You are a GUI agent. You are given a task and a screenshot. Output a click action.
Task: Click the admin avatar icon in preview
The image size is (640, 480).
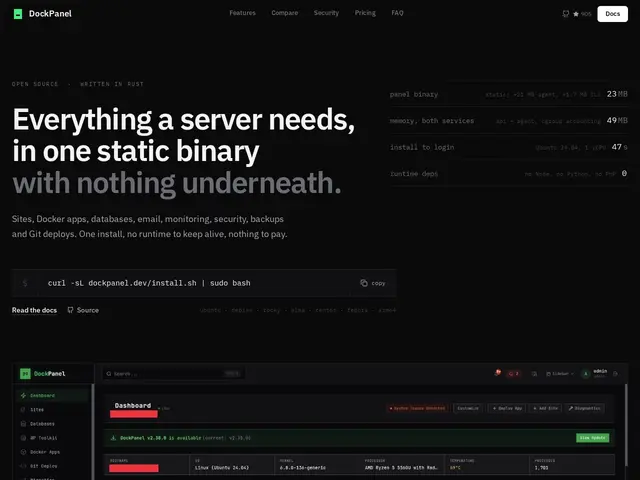586,373
